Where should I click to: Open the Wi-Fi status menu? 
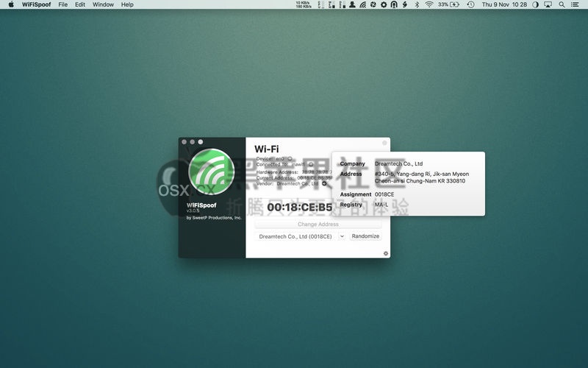(x=429, y=4)
